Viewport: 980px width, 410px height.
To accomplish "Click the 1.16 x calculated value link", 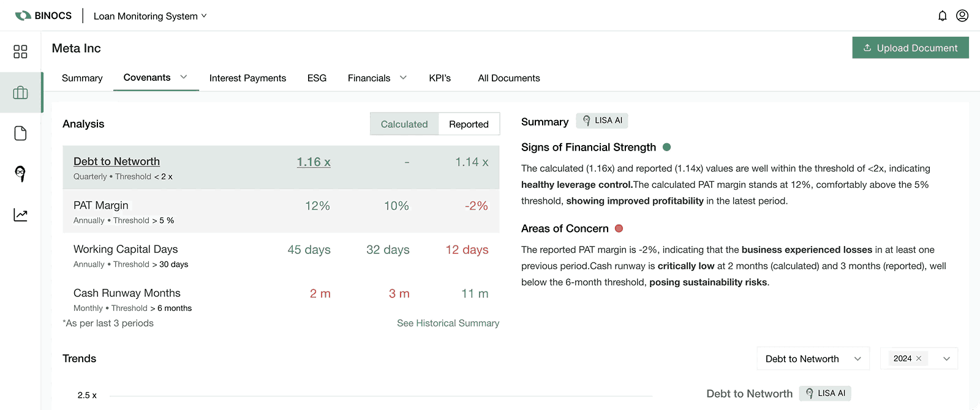I will (314, 162).
